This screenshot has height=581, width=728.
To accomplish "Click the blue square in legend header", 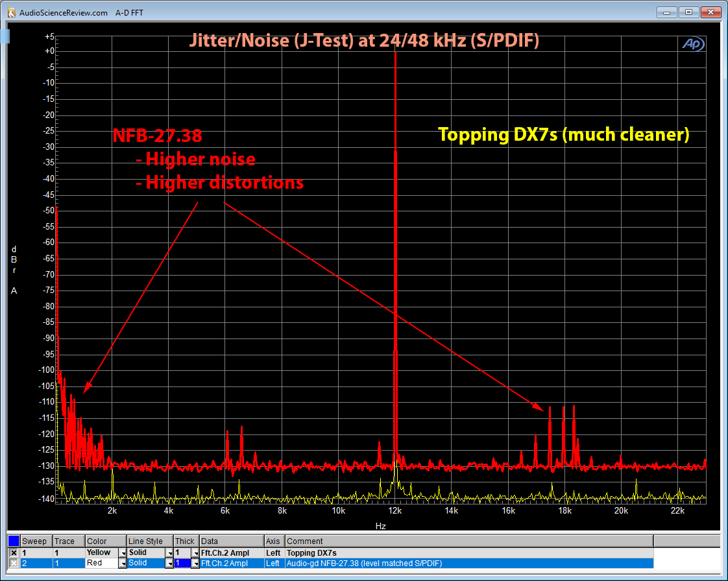I will (x=14, y=541).
